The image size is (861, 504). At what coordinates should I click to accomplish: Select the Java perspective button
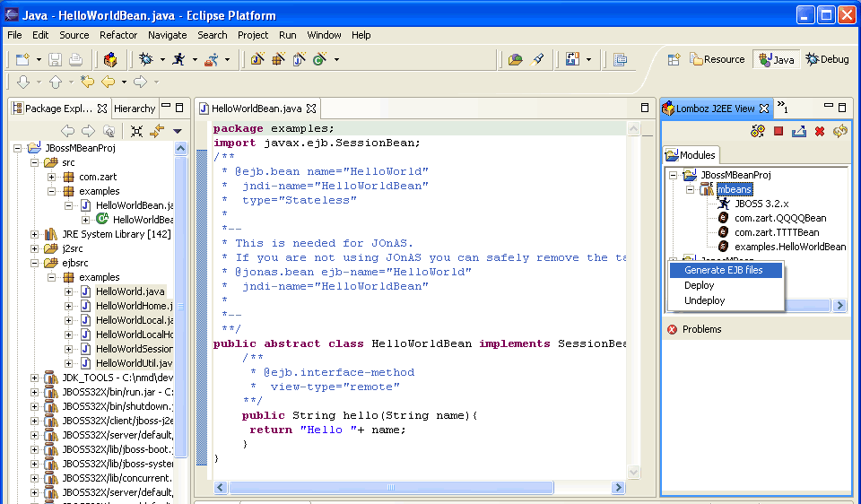pos(777,59)
